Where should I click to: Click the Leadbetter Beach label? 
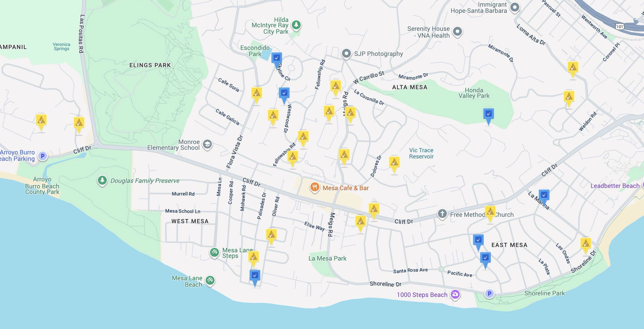coord(615,186)
